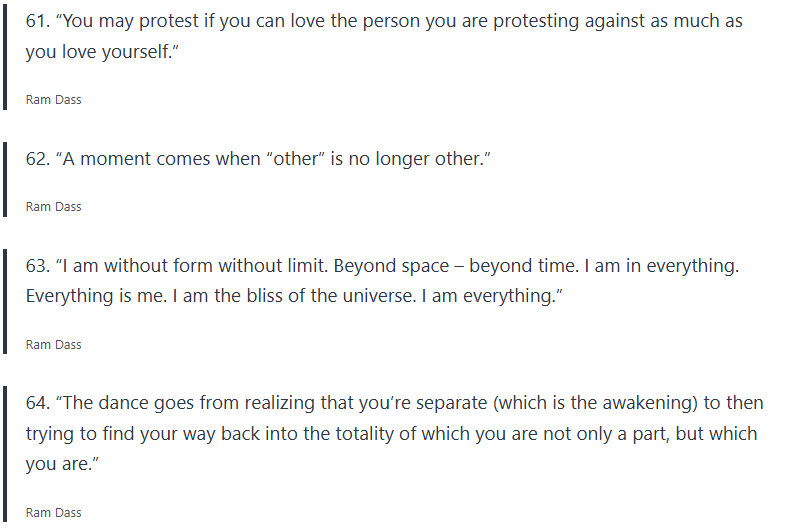
Task: Click the vertical bar beside quote 61
Action: click(5, 60)
